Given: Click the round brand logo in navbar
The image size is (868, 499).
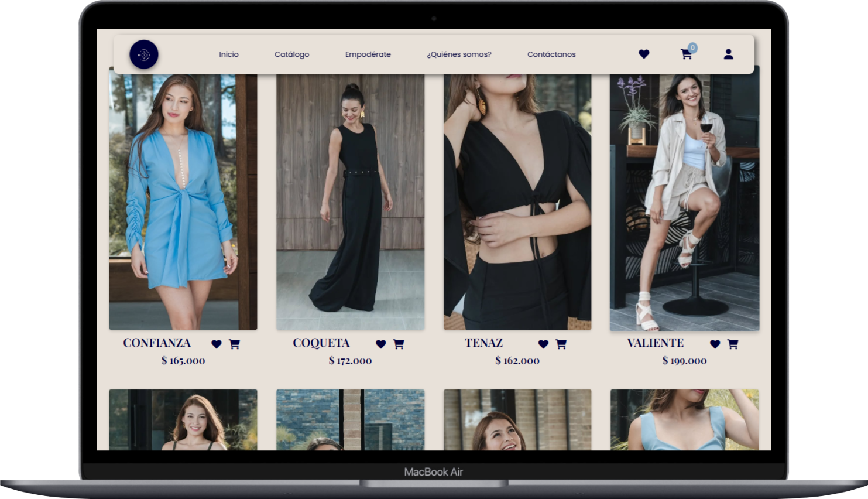Looking at the screenshot, I should pyautogui.click(x=143, y=54).
